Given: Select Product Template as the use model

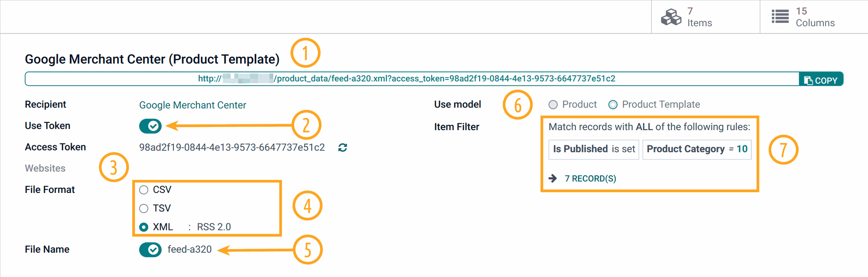Looking at the screenshot, I should (x=613, y=105).
